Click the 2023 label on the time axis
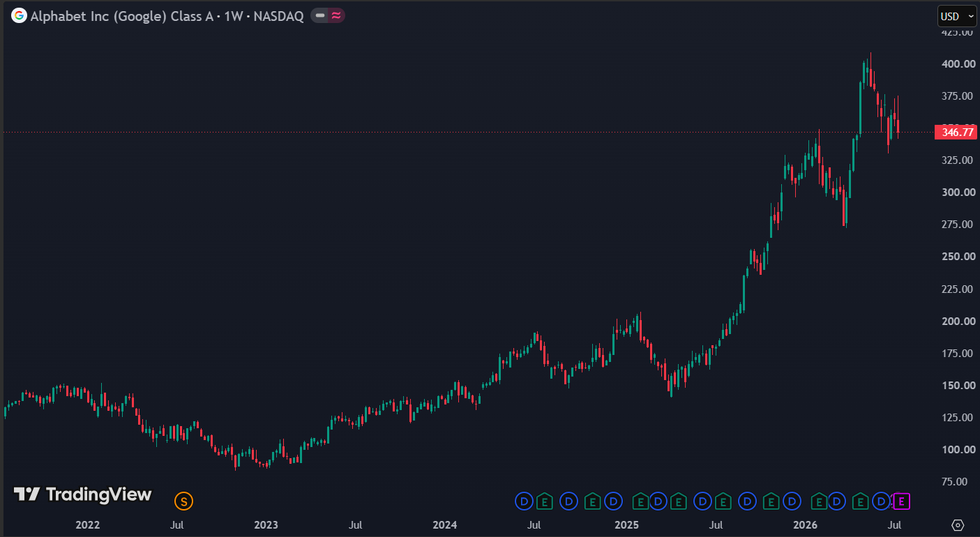Image resolution: width=980 pixels, height=537 pixels. tap(266, 524)
